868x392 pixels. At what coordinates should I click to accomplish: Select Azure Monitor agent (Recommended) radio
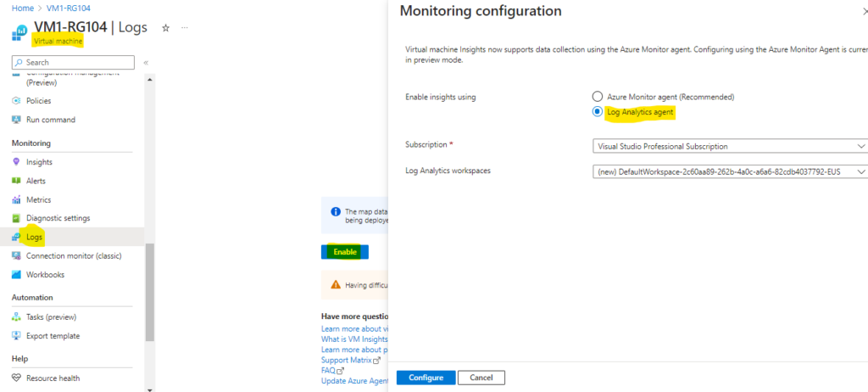(x=598, y=97)
